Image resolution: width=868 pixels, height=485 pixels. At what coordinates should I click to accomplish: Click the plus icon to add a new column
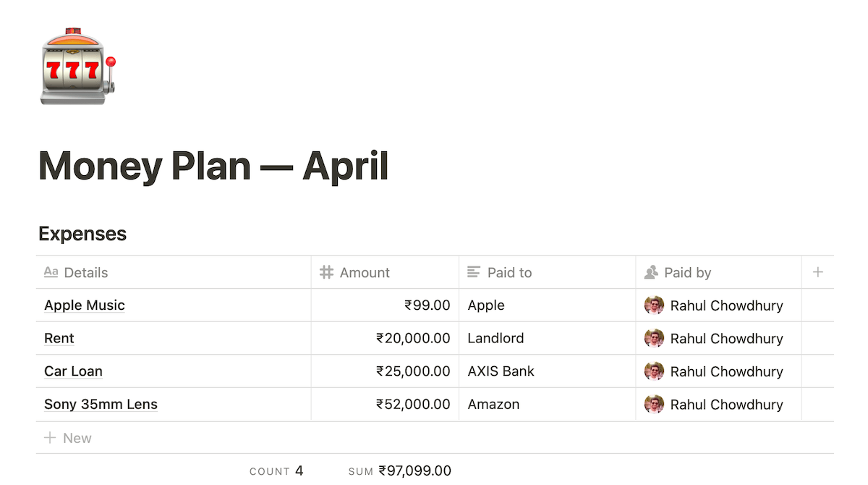point(818,272)
